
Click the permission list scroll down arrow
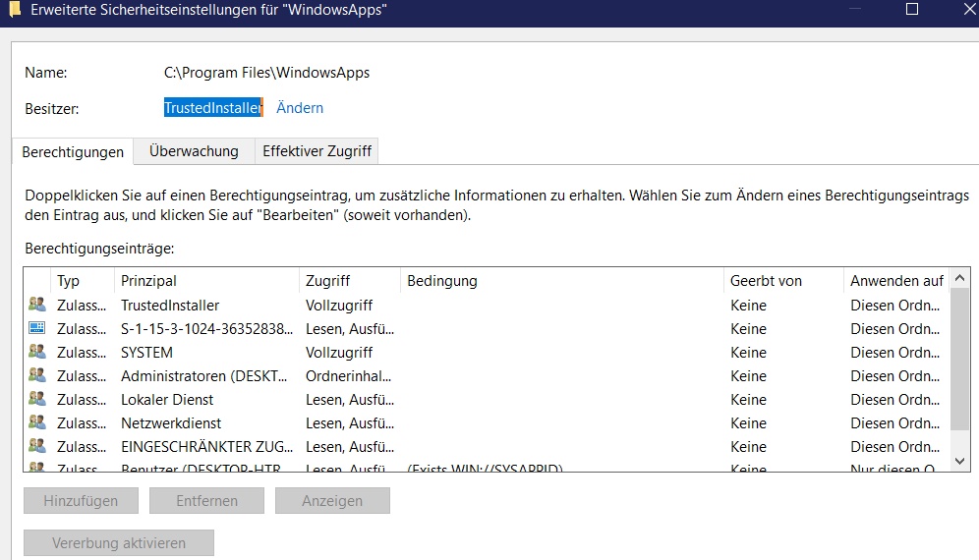pos(960,462)
